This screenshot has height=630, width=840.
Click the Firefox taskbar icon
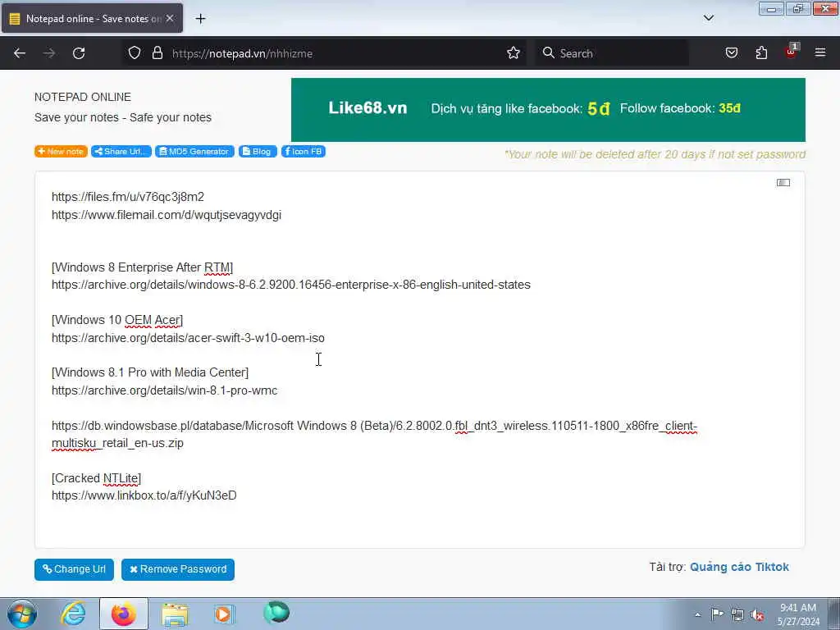pos(124,614)
